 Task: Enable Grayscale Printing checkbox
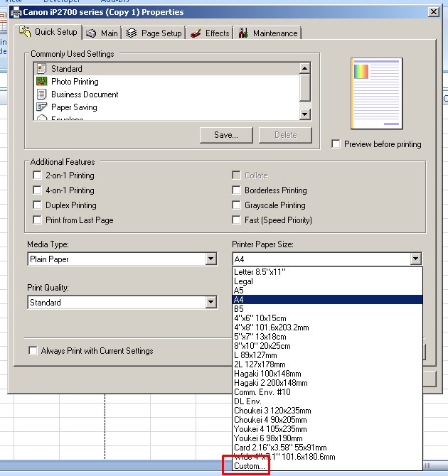pyautogui.click(x=236, y=205)
